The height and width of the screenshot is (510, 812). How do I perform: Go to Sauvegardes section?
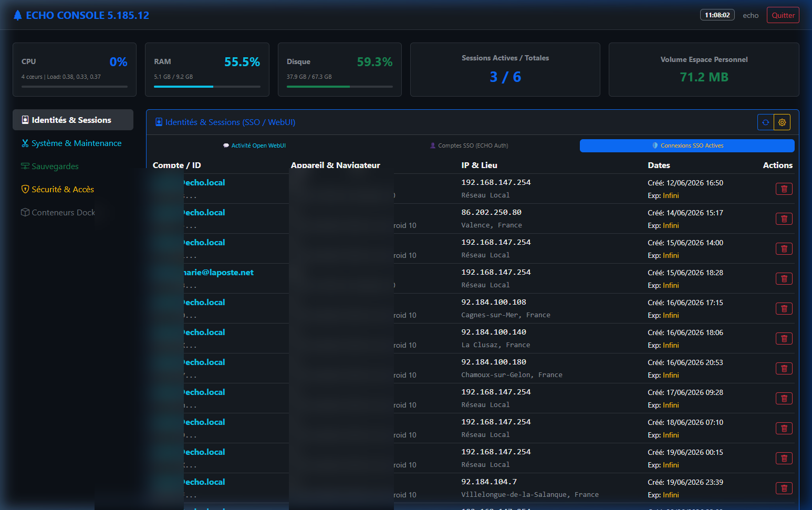click(x=73, y=166)
